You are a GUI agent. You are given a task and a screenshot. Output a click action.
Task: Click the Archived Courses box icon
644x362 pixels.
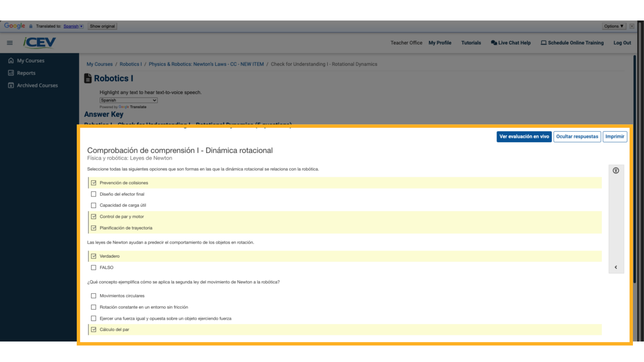pos(11,85)
